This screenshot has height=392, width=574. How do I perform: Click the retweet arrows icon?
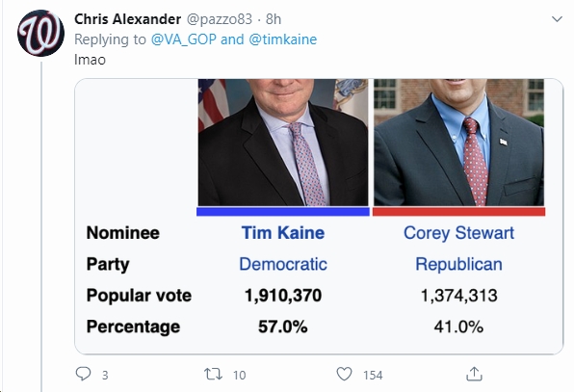click(213, 374)
